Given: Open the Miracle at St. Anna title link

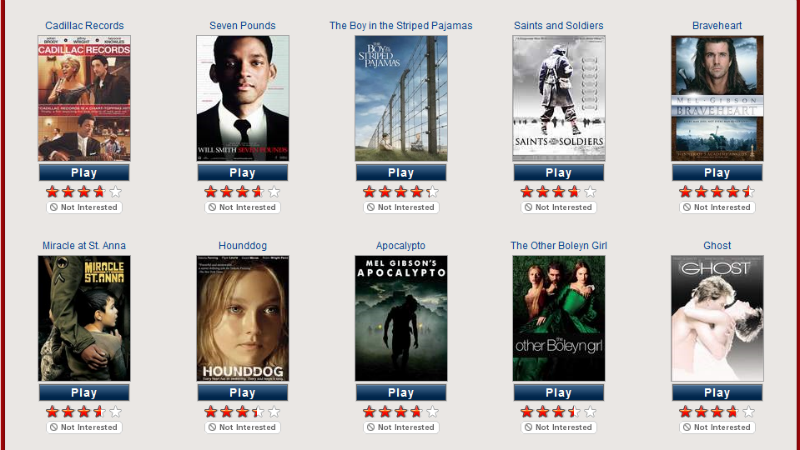Looking at the screenshot, I should point(84,245).
